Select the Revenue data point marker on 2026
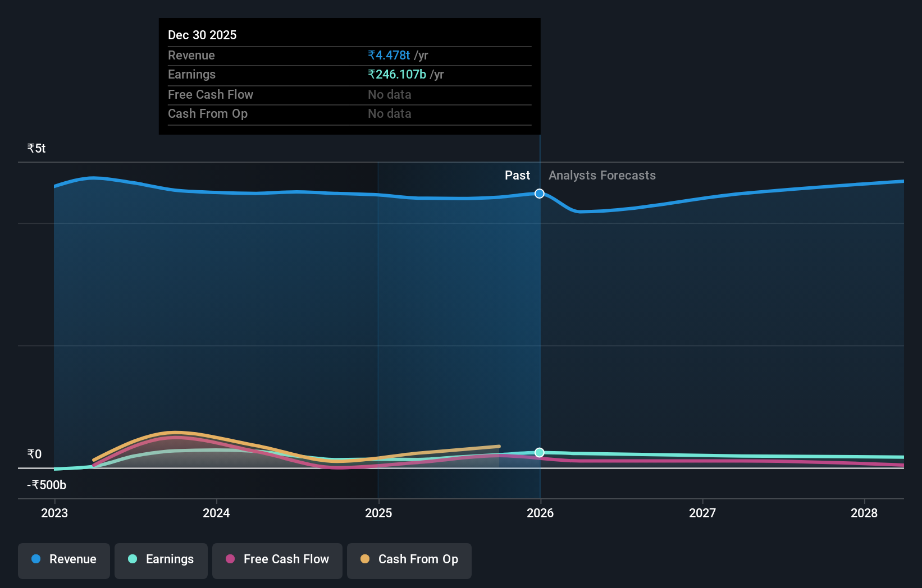The width and height of the screenshot is (922, 588). tap(540, 194)
